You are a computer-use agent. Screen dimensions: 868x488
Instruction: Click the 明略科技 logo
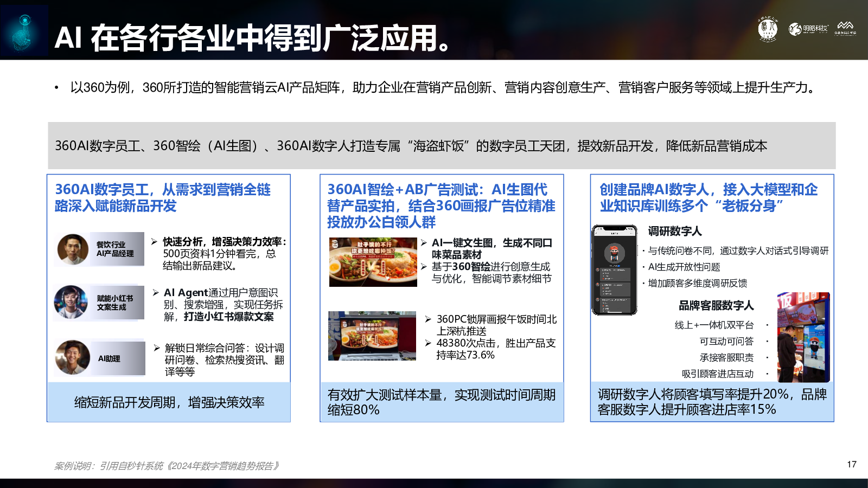pyautogui.click(x=808, y=29)
